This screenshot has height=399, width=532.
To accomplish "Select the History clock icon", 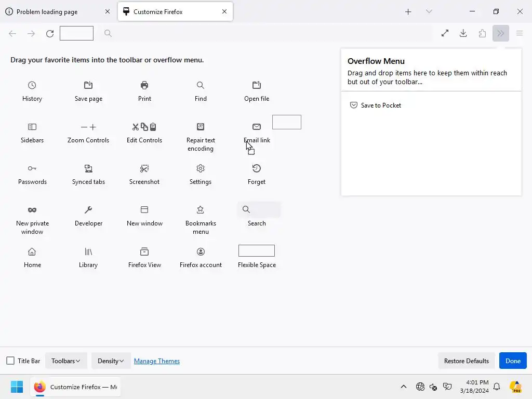I will pyautogui.click(x=32, y=85).
